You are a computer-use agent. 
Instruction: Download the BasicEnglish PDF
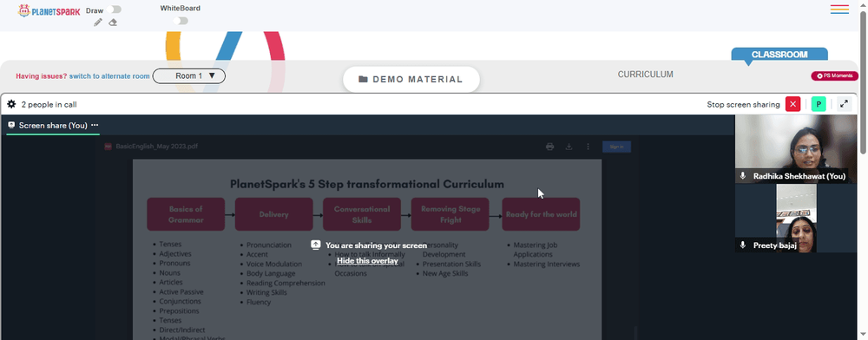tap(569, 147)
